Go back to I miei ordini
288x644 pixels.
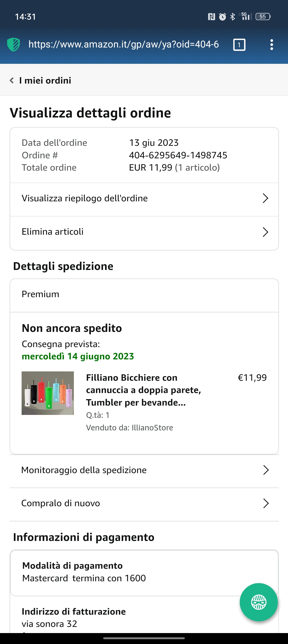(45, 80)
